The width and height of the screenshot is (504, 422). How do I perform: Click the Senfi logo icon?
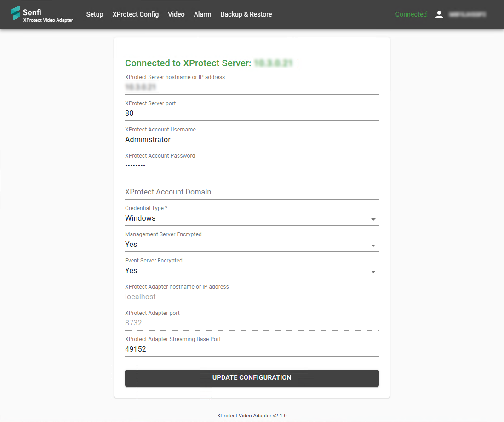pyautogui.click(x=16, y=13)
